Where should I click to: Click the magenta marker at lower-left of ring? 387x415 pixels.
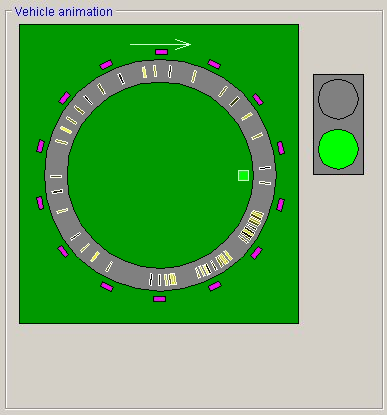[63, 251]
